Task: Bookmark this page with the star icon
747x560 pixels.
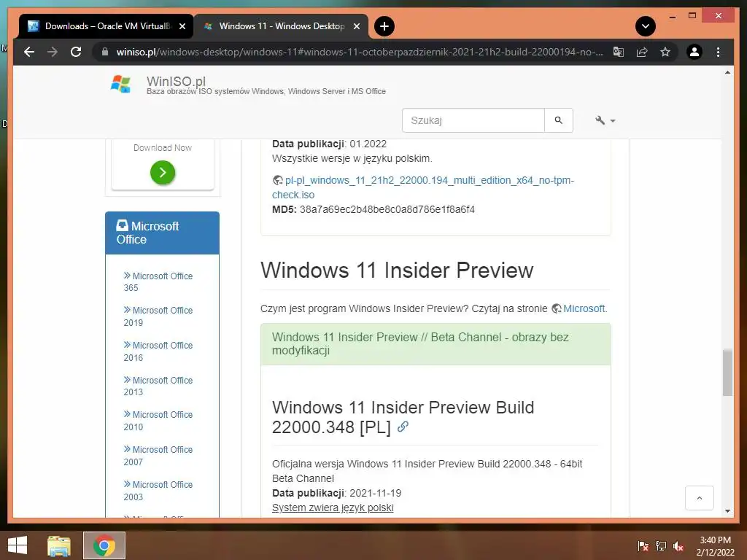Action: [x=665, y=52]
